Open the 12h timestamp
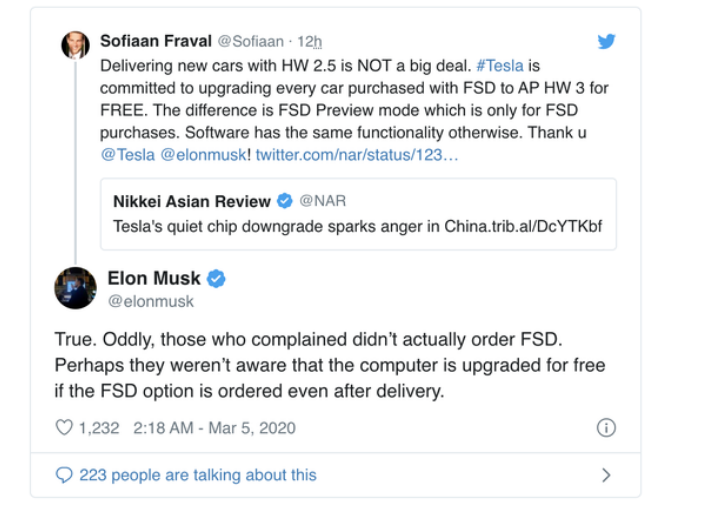714x510 pixels. [x=310, y=41]
